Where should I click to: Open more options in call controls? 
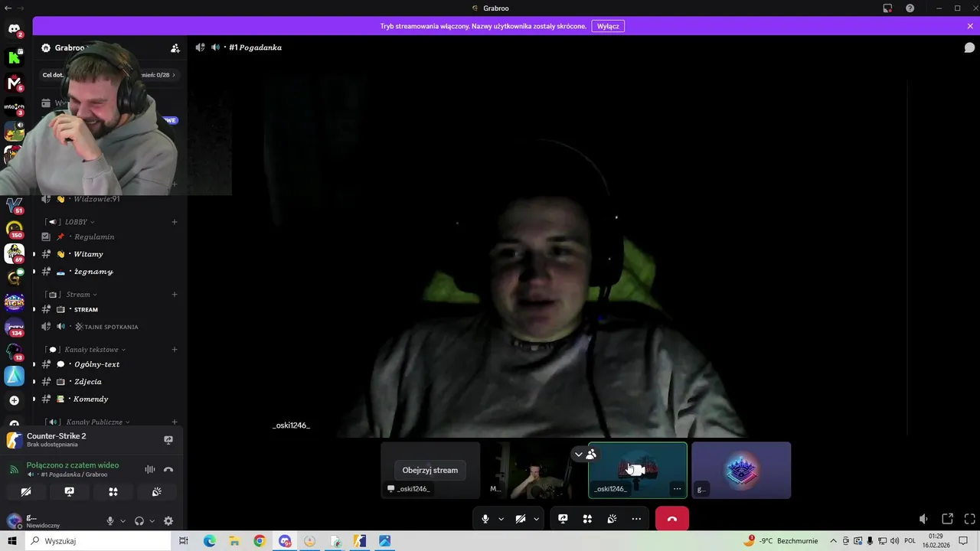pos(636,519)
